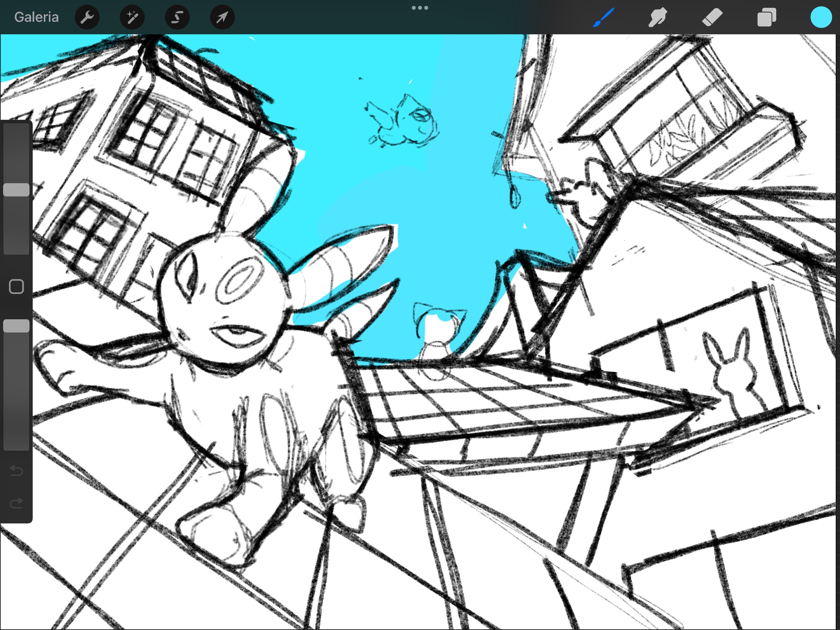Open the Layers panel
840x630 pixels.
(x=766, y=17)
